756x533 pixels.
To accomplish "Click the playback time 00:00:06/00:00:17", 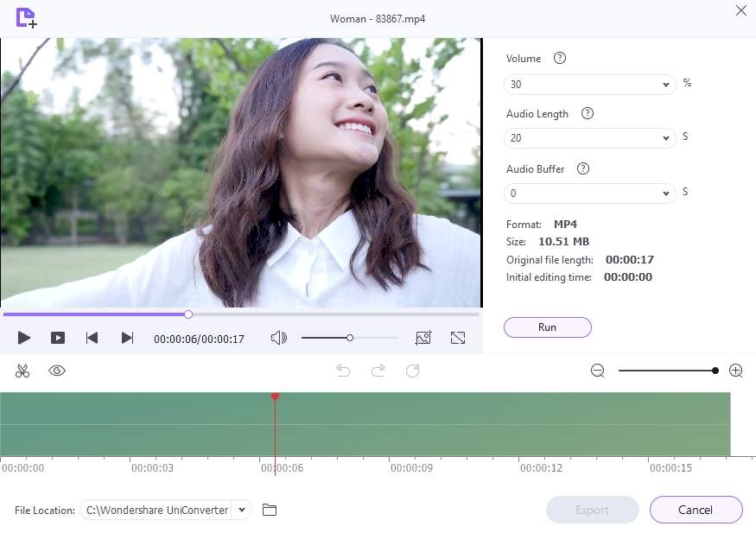I will [199, 339].
